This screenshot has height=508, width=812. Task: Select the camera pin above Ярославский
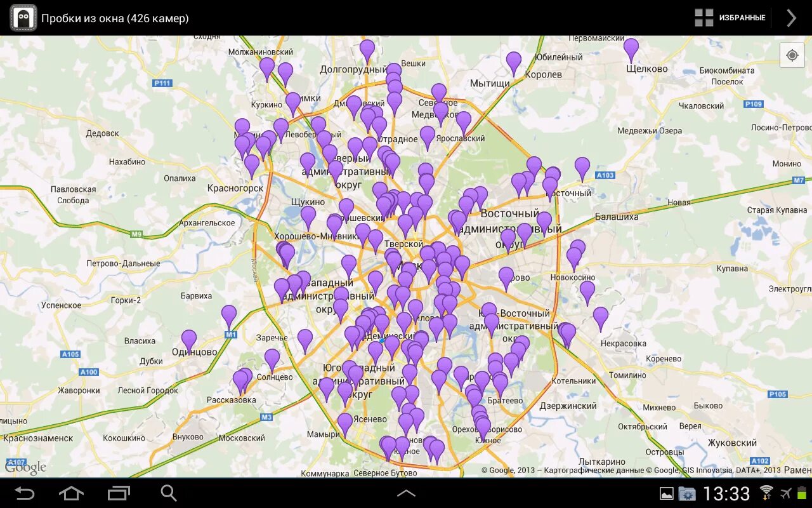464,122
